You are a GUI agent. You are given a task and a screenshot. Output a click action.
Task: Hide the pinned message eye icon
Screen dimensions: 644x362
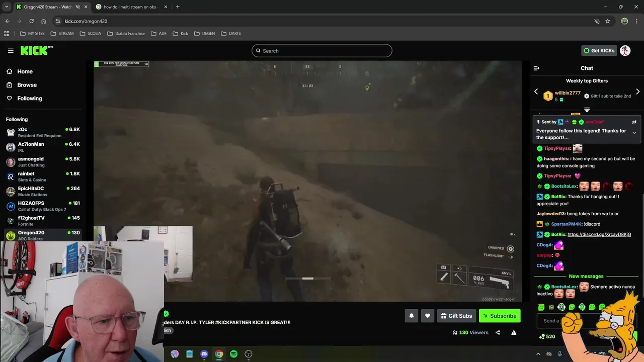[x=634, y=122]
